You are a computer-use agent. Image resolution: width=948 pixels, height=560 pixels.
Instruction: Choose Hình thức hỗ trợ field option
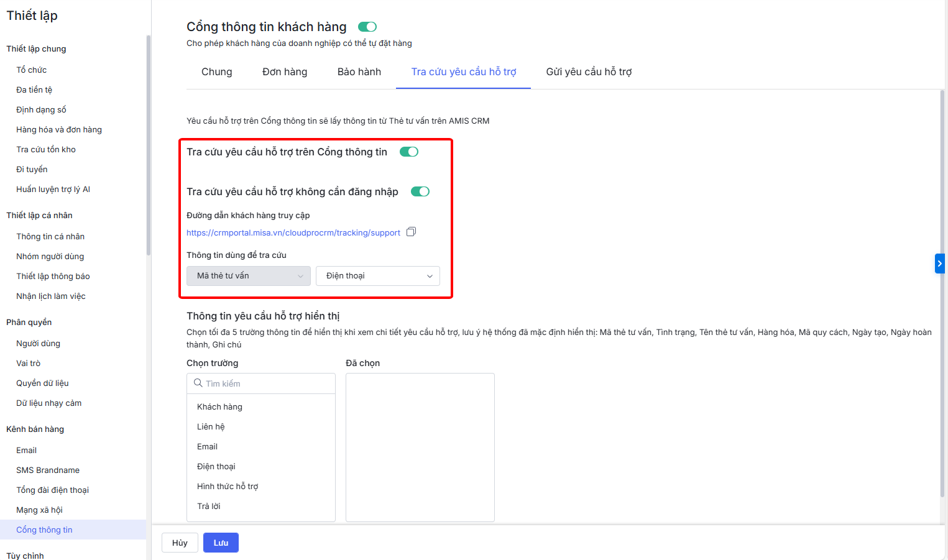coord(228,487)
